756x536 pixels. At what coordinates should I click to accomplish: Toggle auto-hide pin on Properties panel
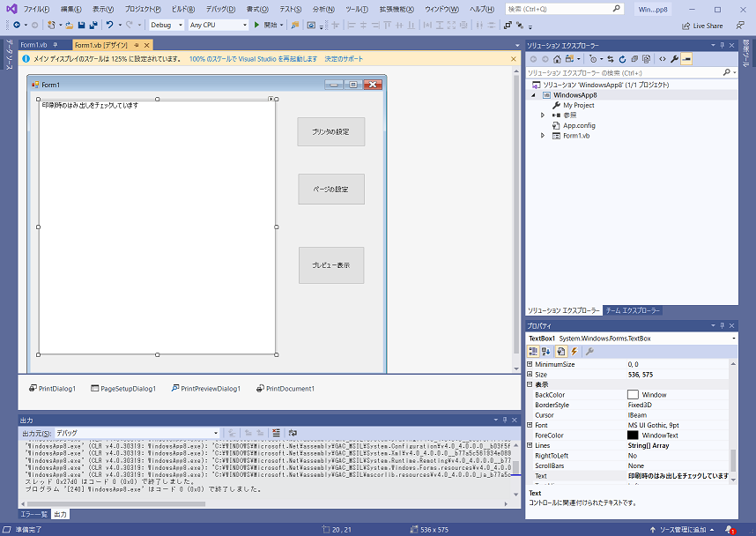[723, 325]
